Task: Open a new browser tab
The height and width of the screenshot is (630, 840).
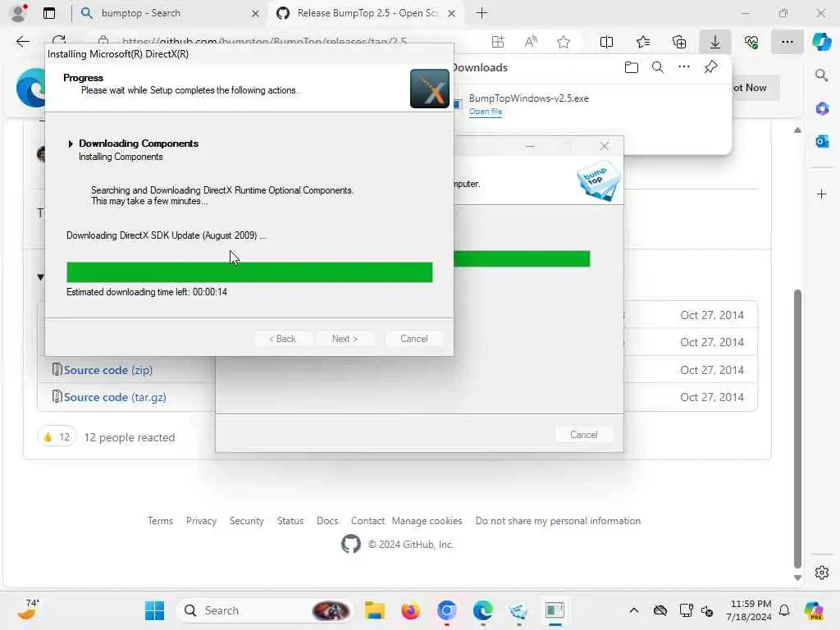Action: [482, 13]
